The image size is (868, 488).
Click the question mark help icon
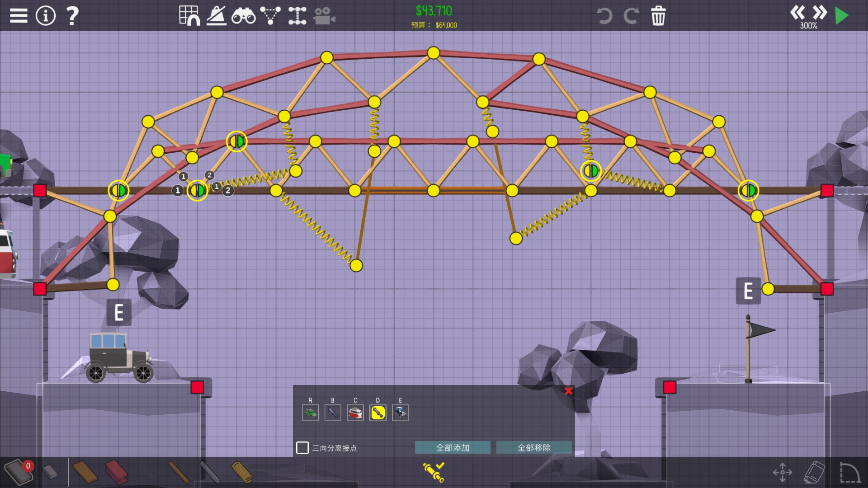coord(72,16)
